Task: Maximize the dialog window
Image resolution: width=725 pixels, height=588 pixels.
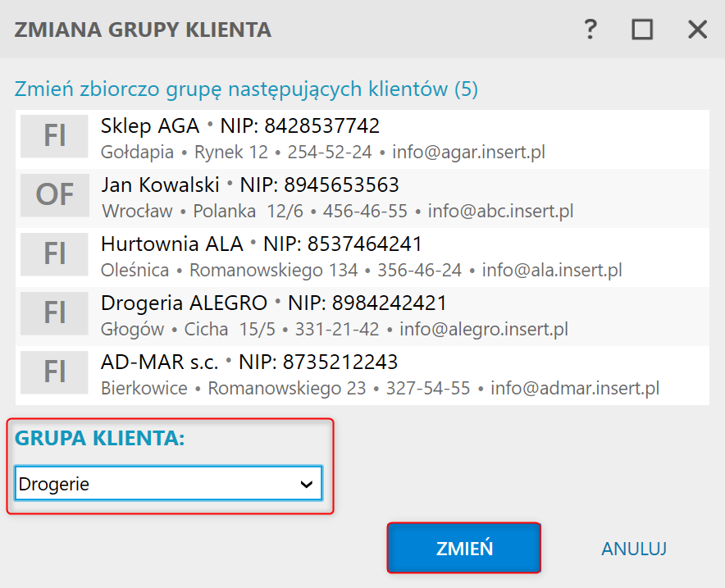Action: tap(642, 30)
